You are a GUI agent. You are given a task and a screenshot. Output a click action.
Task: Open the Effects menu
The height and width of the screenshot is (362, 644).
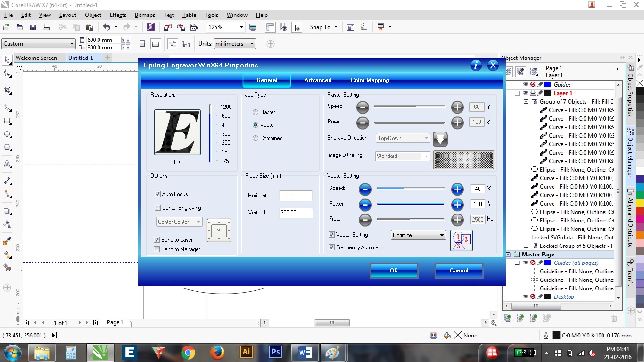118,15
